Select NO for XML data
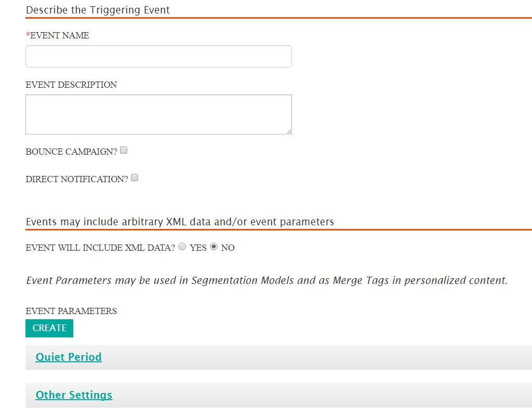Viewport: 532px width, 408px height. tap(214, 247)
